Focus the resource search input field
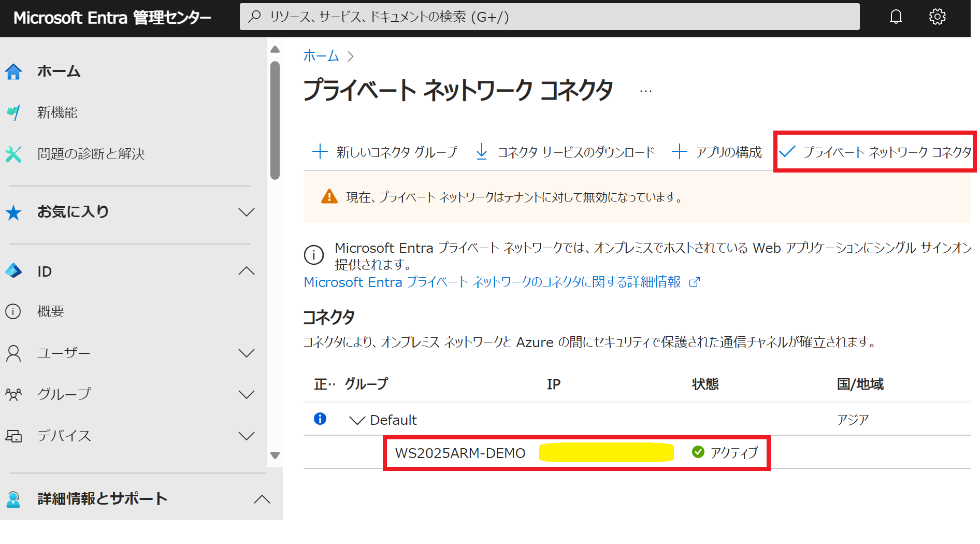This screenshot has height=544, width=980. [550, 17]
